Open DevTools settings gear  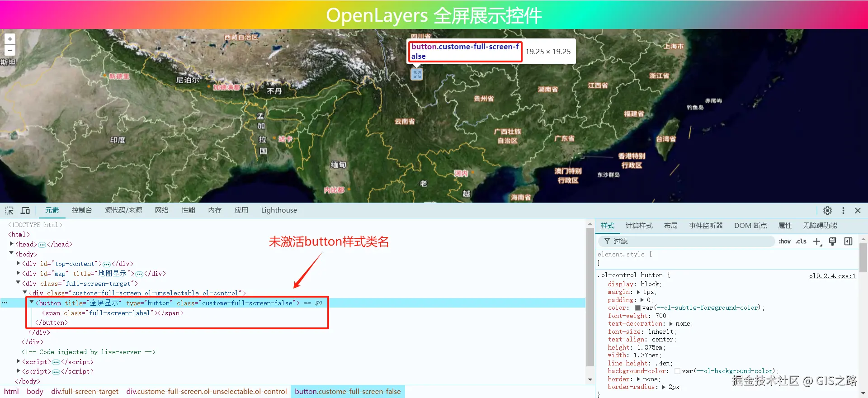[x=827, y=210]
